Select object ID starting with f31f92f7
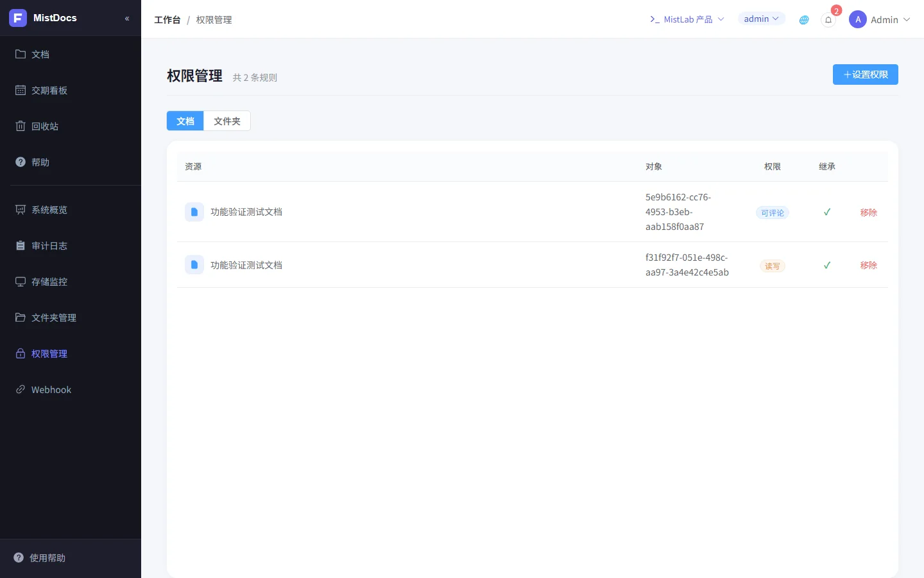 coord(687,265)
